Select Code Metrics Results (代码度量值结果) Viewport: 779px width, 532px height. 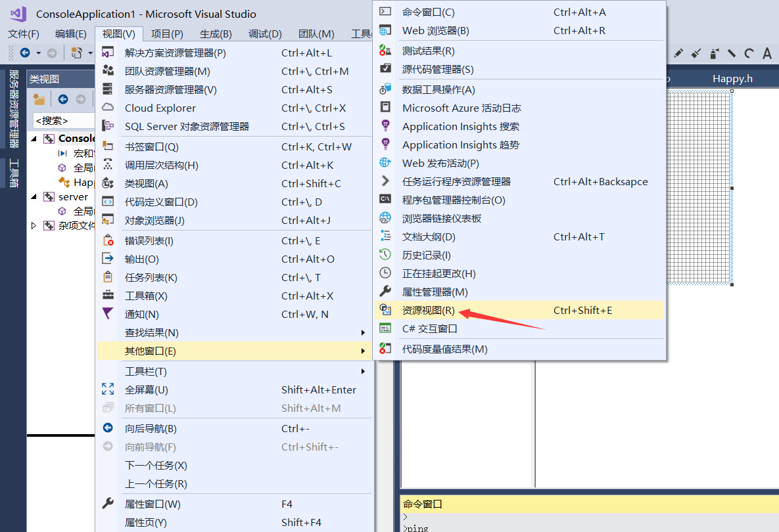pos(519,349)
